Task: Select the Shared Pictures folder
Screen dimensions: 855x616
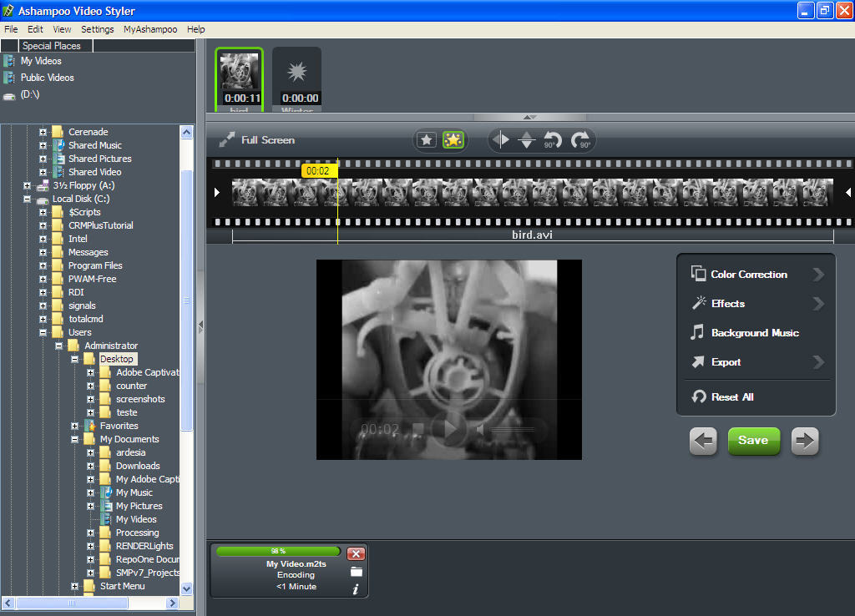Action: [100, 159]
